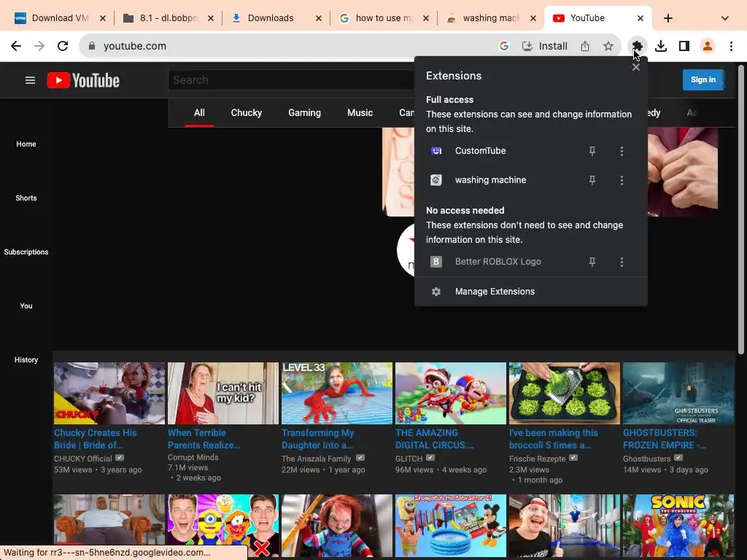Click the washing machine extension icon
The height and width of the screenshot is (560, 747).
[x=436, y=180]
